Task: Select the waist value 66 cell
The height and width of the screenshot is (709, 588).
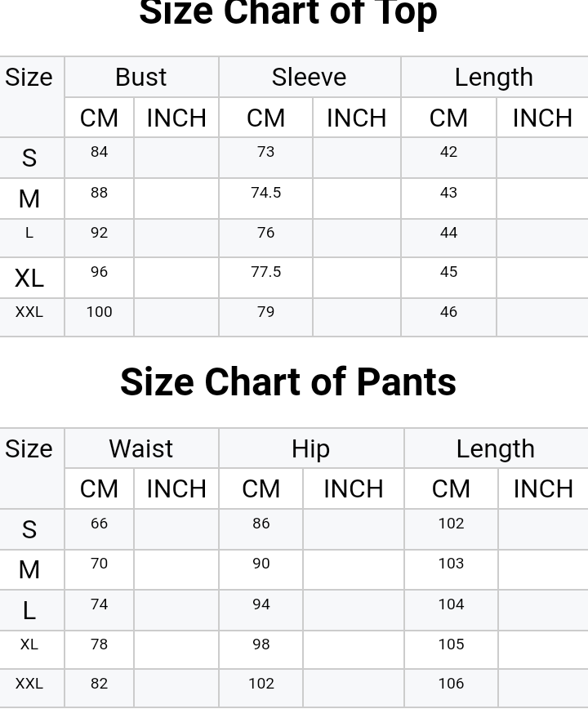Action: pos(99,524)
